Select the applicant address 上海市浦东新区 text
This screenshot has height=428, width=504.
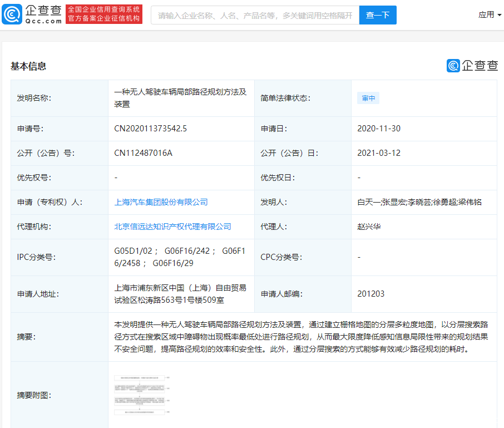coord(180,294)
